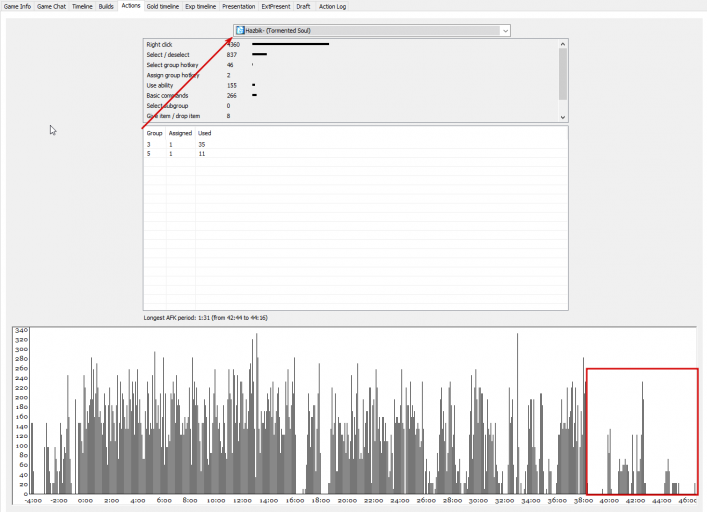Click the Assigned column header
Image resolution: width=707 pixels, height=512 pixels.
coord(180,133)
